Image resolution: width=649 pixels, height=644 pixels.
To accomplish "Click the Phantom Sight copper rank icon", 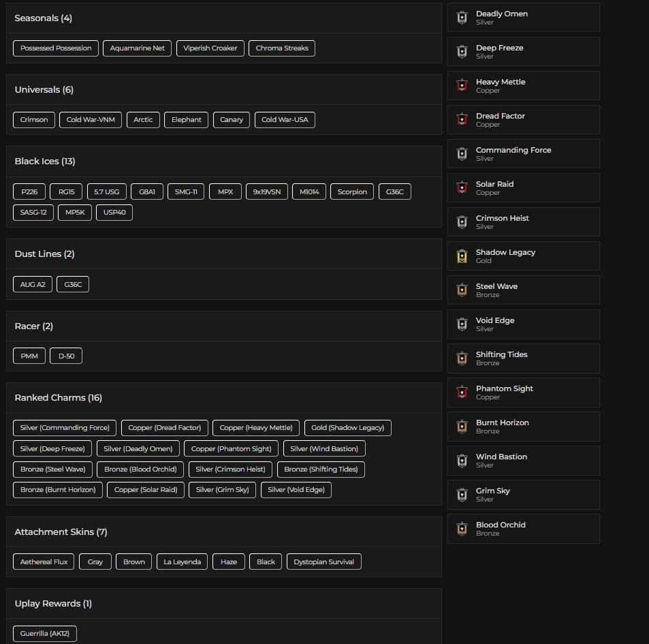I will pyautogui.click(x=462, y=393).
